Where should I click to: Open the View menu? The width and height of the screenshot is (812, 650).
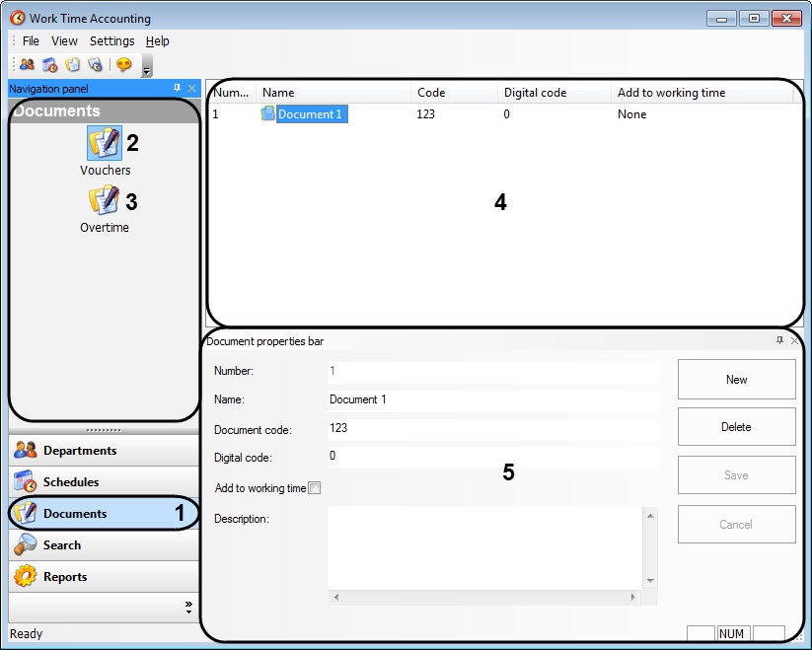click(x=64, y=41)
